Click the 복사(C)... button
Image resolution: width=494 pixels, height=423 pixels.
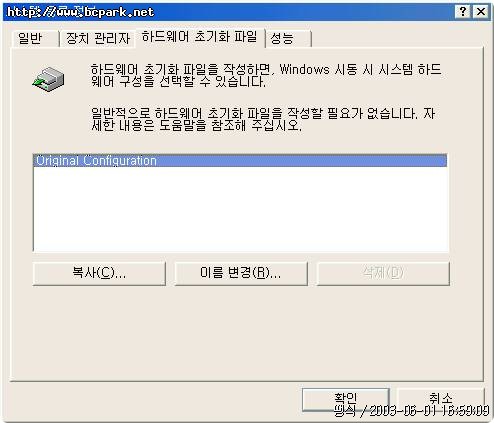(x=99, y=273)
